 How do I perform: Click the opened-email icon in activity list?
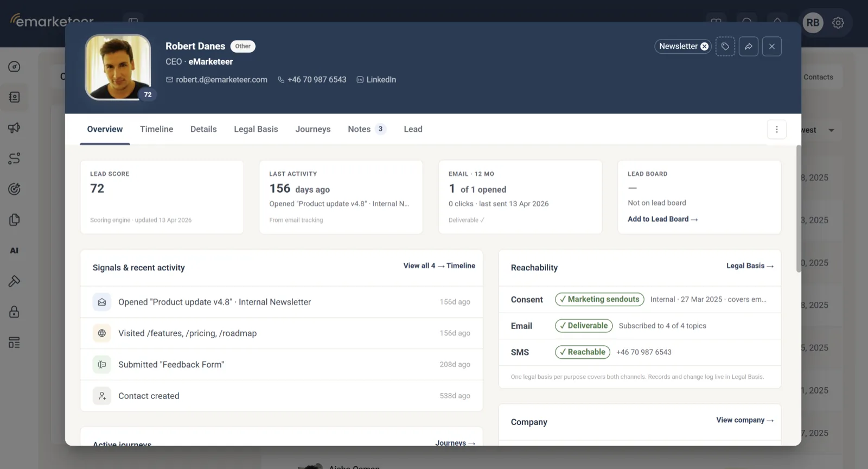point(102,302)
